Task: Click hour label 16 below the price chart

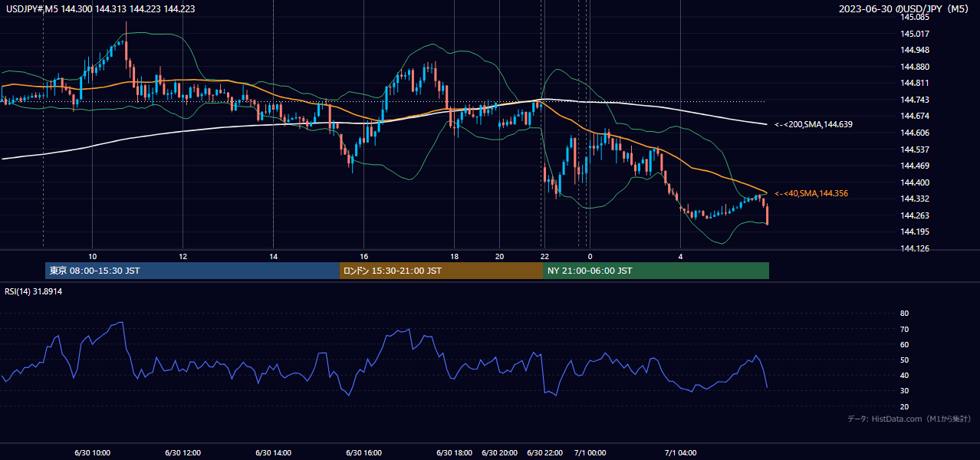Action: pos(363,256)
